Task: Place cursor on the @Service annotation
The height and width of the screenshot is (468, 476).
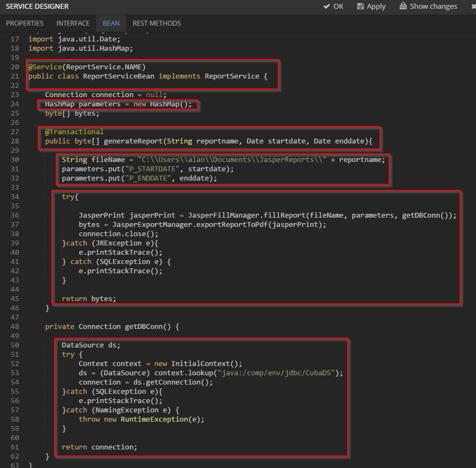Action: (45, 67)
